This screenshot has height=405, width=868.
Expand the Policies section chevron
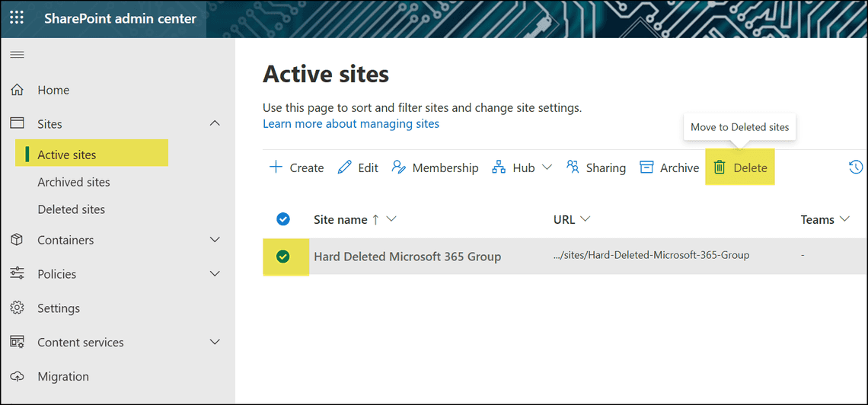pos(215,274)
